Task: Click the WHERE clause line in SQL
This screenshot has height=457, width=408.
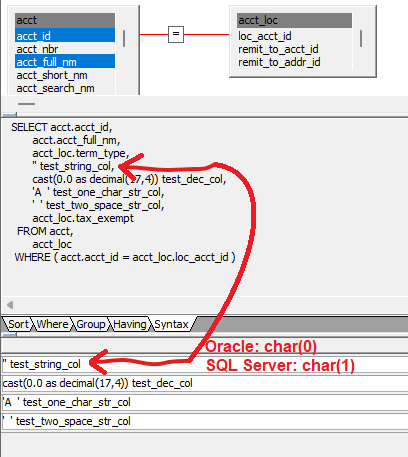Action: click(125, 257)
